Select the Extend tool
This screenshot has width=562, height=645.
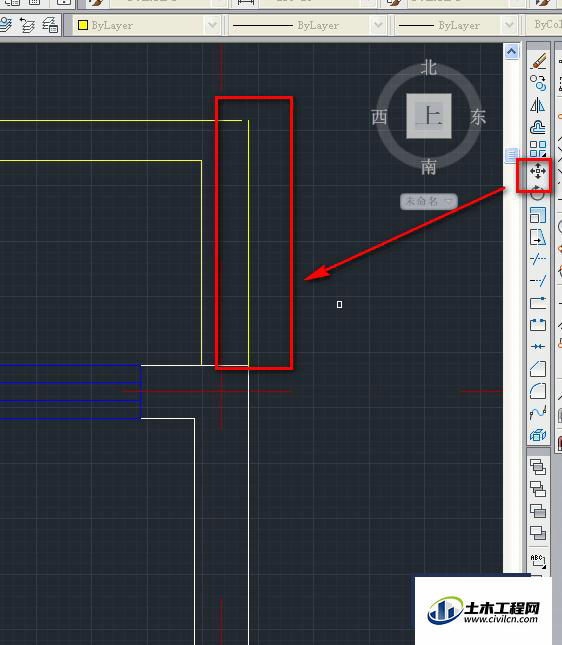coord(538,281)
